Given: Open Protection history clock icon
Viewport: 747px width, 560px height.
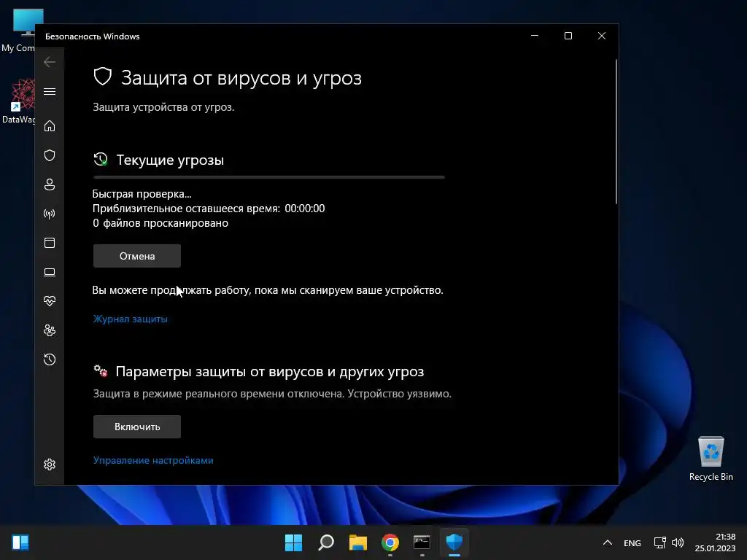Looking at the screenshot, I should [50, 359].
